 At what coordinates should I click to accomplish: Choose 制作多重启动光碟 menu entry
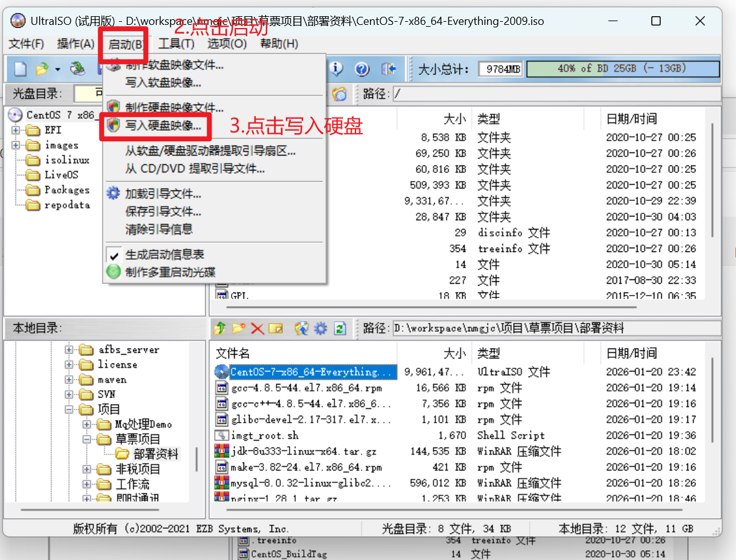click(214, 272)
